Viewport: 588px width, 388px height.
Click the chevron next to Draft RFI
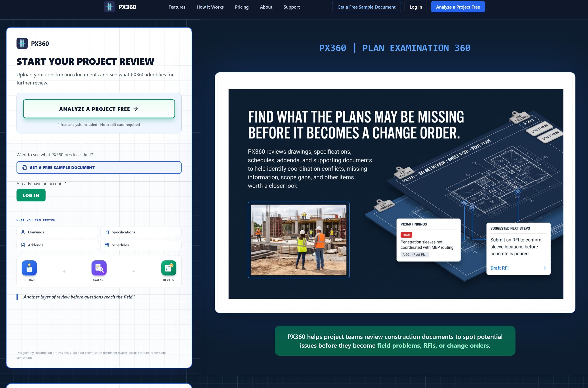545,268
